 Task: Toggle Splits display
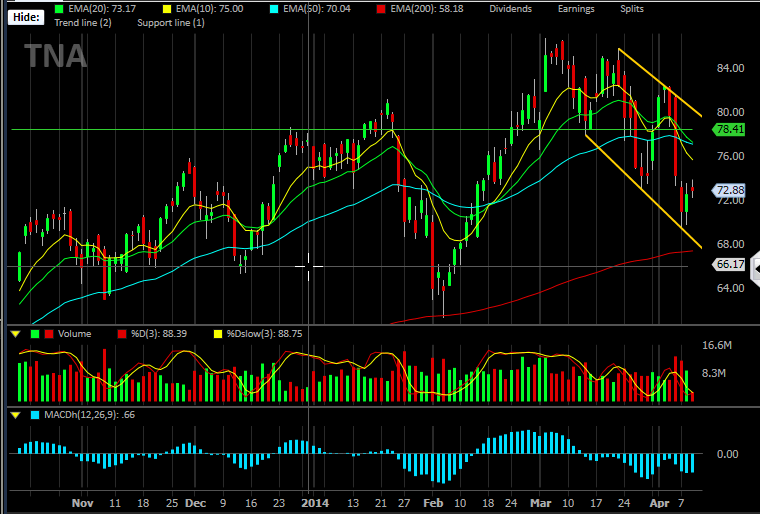632,9
